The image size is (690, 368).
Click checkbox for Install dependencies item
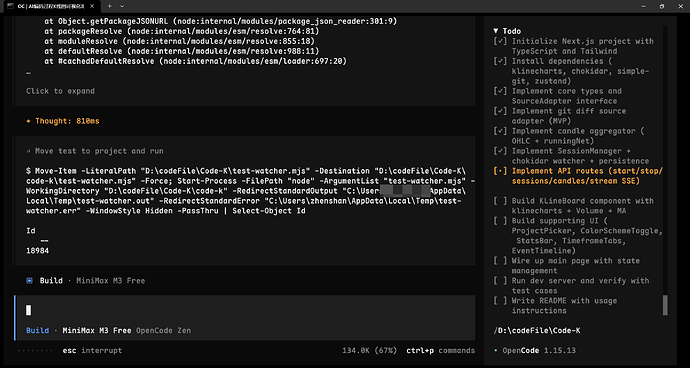point(500,61)
